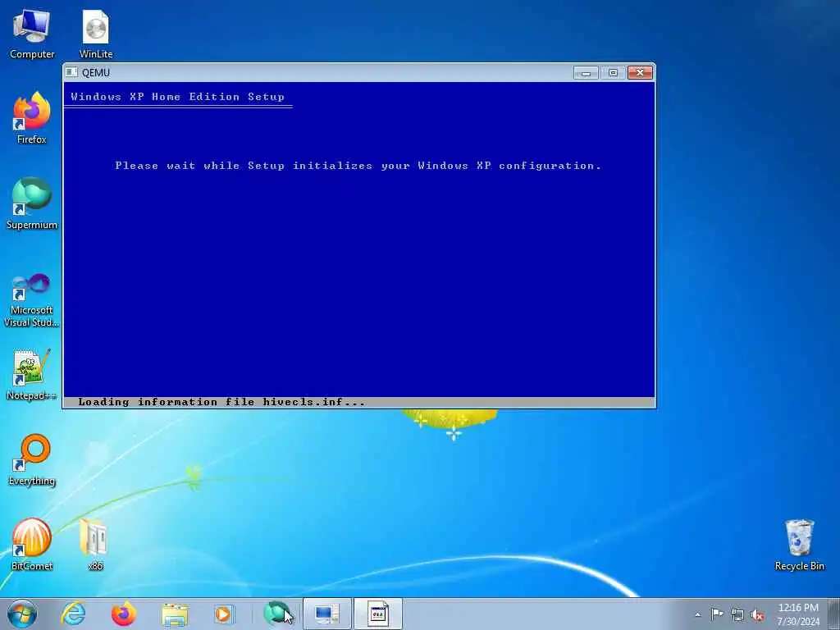Open the Action Center flag icon

coord(717,614)
